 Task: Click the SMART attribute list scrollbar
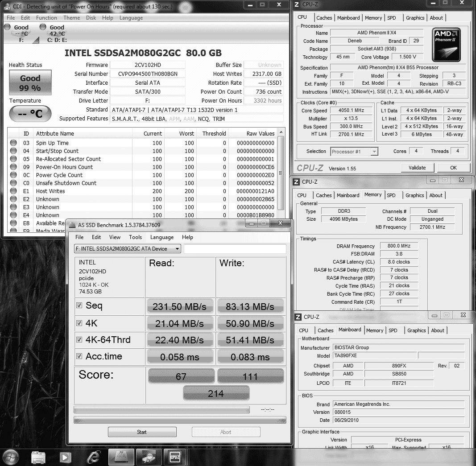coord(281,173)
